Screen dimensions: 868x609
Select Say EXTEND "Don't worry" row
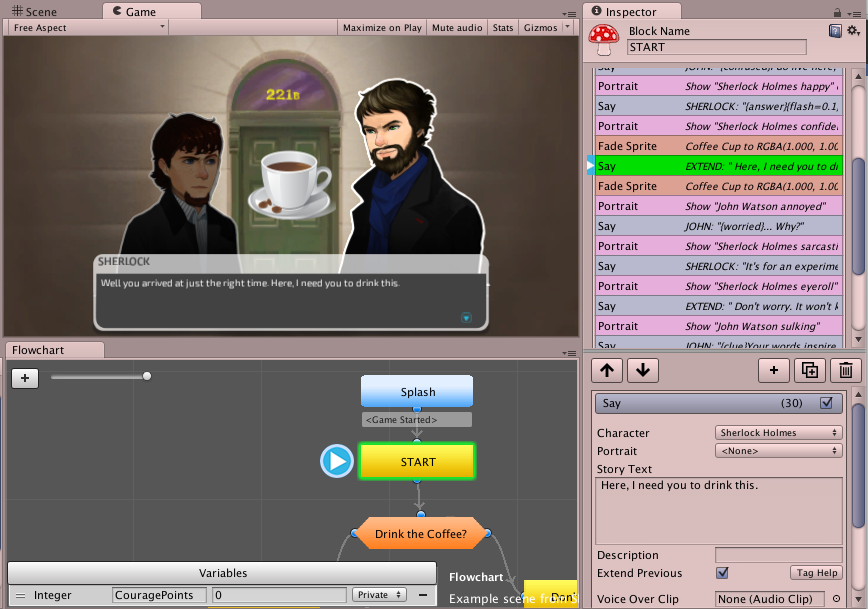tap(719, 306)
